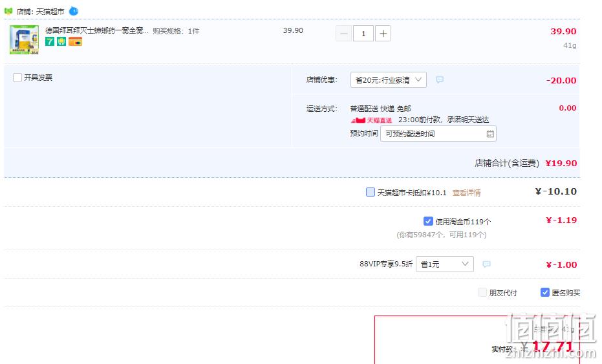Click the 可预约配送时间 delivery time field
Image resolution: width=602 pixels, height=364 pixels.
click(438, 134)
